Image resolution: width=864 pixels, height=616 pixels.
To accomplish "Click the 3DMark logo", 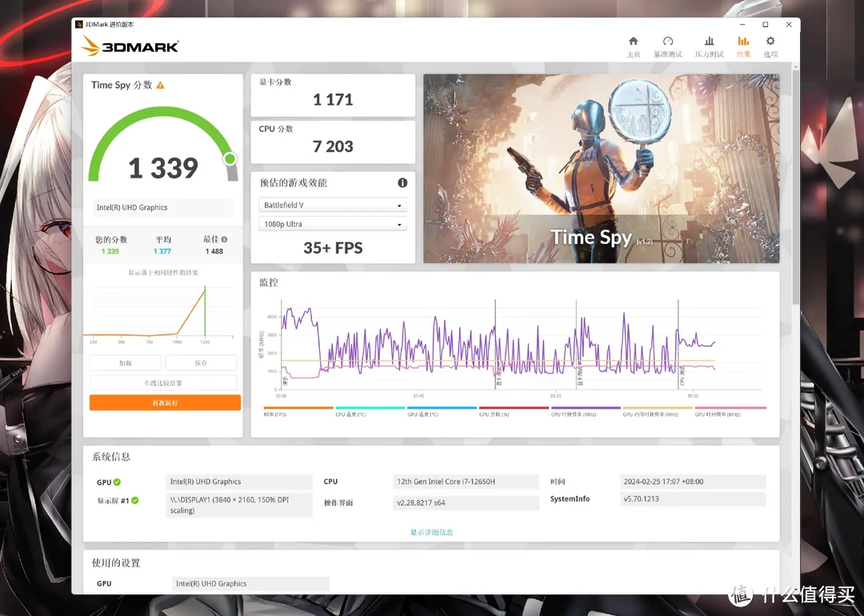I will point(130,46).
